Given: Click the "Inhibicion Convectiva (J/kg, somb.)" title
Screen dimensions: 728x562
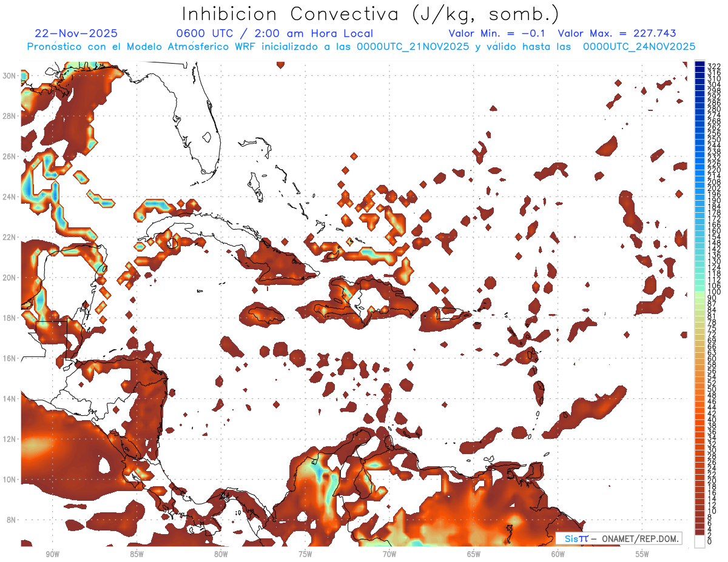Looking at the screenshot, I should [371, 14].
